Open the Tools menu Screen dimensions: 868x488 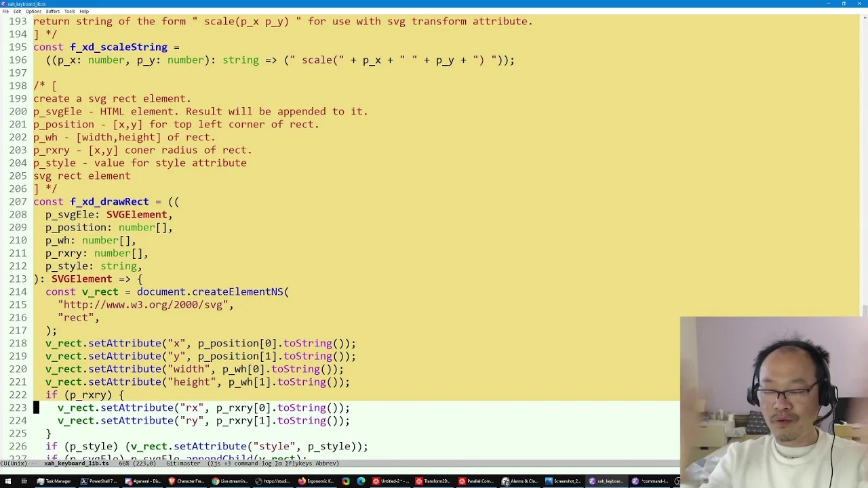(70, 12)
